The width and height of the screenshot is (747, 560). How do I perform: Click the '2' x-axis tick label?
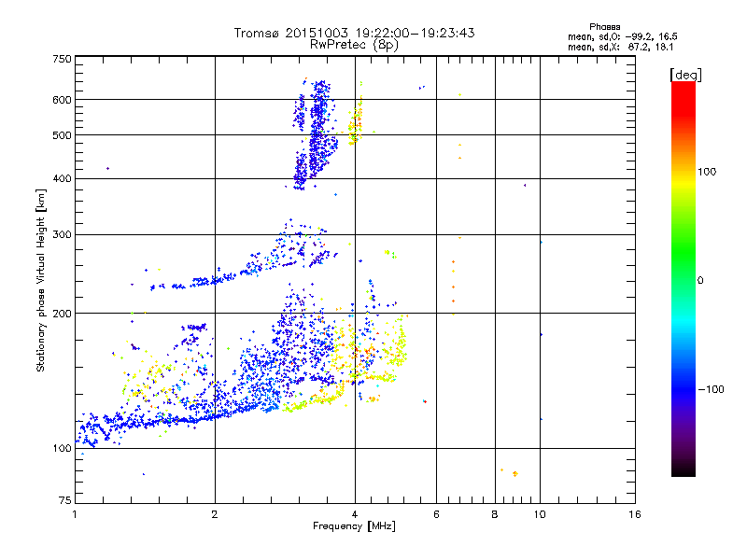(x=215, y=514)
